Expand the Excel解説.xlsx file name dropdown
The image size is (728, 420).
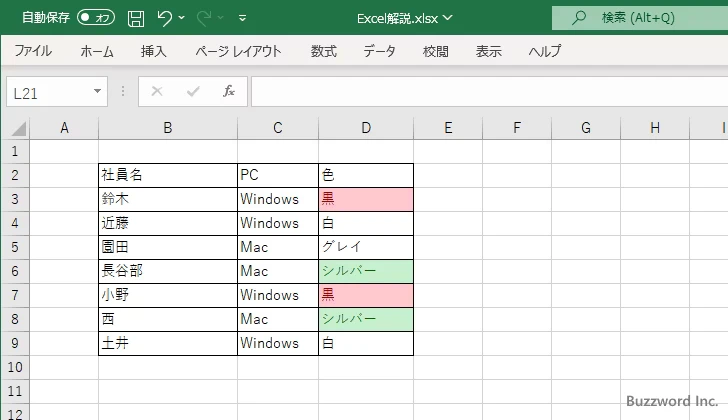[448, 18]
